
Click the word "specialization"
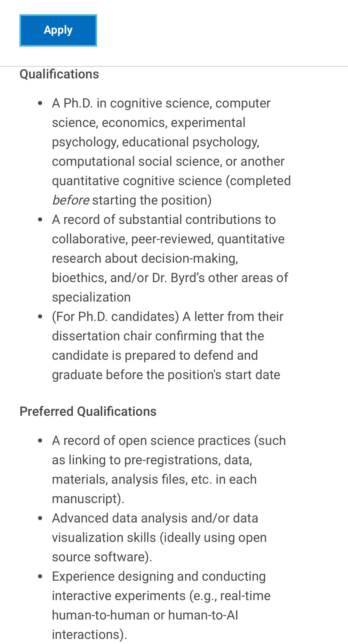coord(91,297)
